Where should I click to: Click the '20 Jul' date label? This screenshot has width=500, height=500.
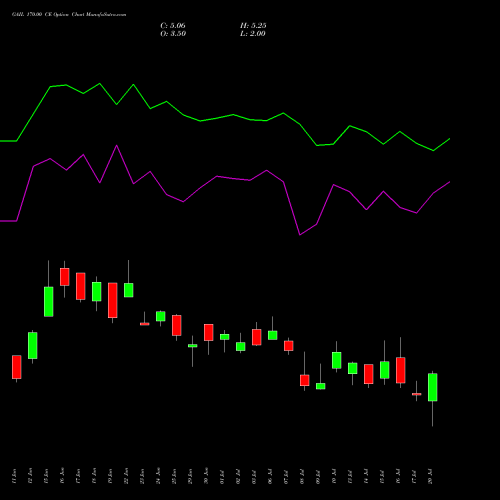click(430, 476)
